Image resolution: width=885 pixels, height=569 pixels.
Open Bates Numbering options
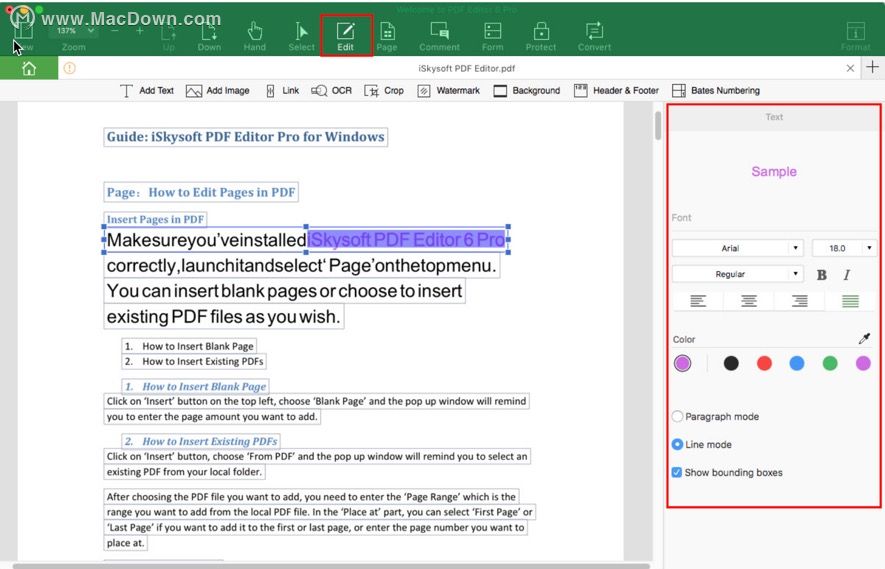[x=716, y=90]
